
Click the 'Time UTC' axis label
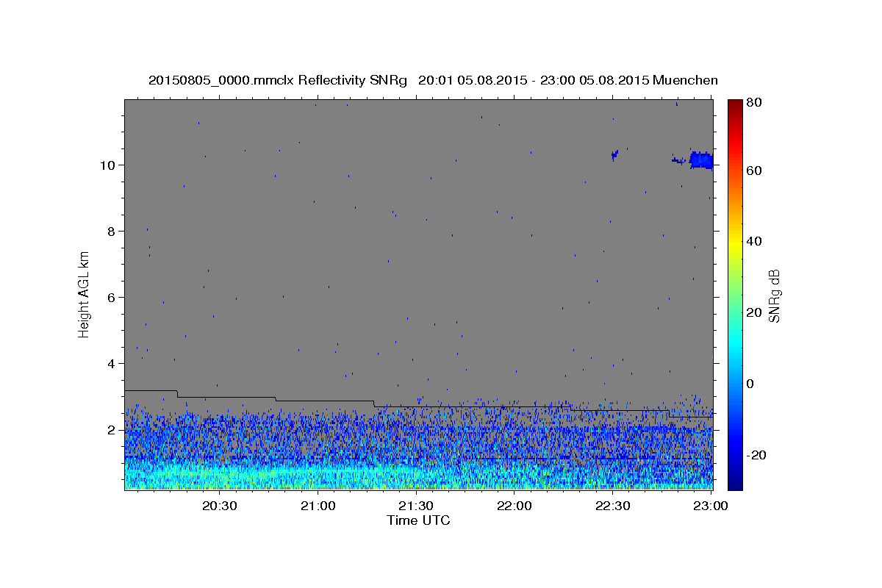418,520
